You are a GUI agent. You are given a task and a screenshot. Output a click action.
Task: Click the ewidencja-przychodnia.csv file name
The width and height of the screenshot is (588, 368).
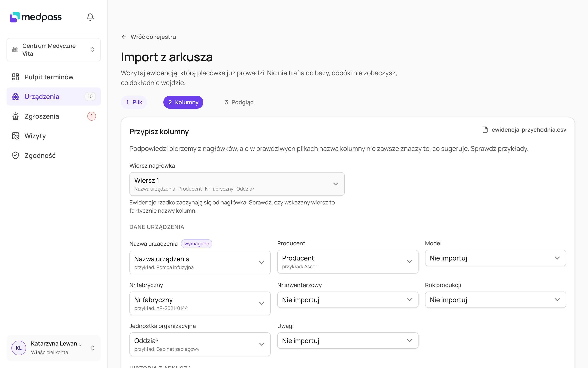(529, 130)
